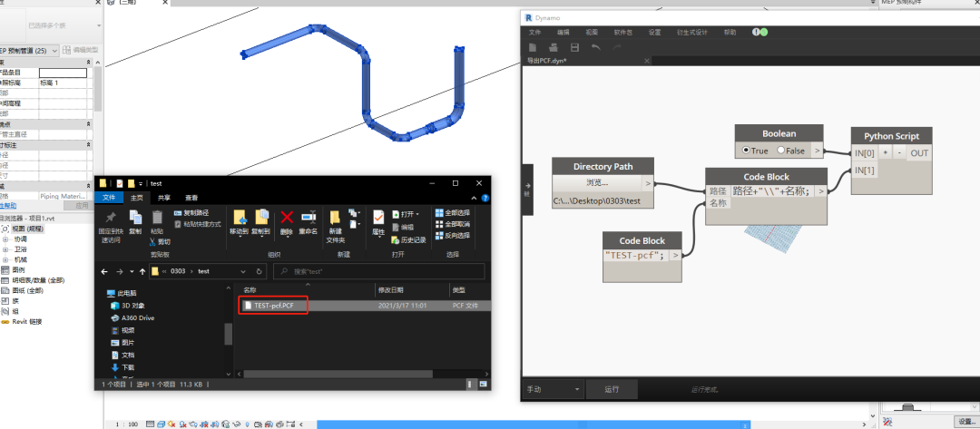Click the Open file icon in Dynamo toolbar
Viewport: 980px width, 429px height.
coord(554,47)
